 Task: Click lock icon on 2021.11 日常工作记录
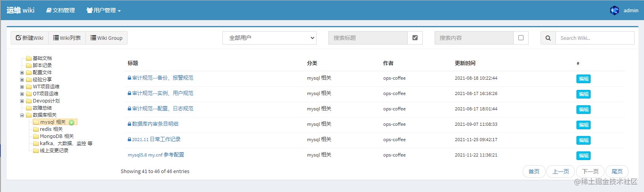[130, 139]
